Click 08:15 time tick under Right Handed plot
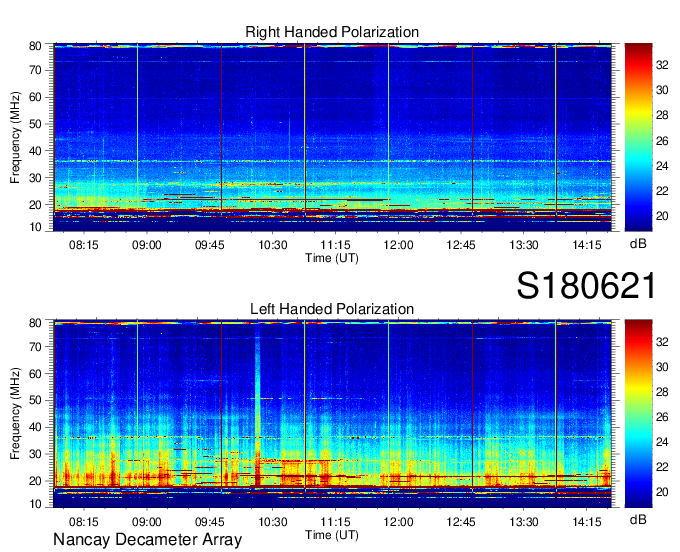 (x=84, y=245)
